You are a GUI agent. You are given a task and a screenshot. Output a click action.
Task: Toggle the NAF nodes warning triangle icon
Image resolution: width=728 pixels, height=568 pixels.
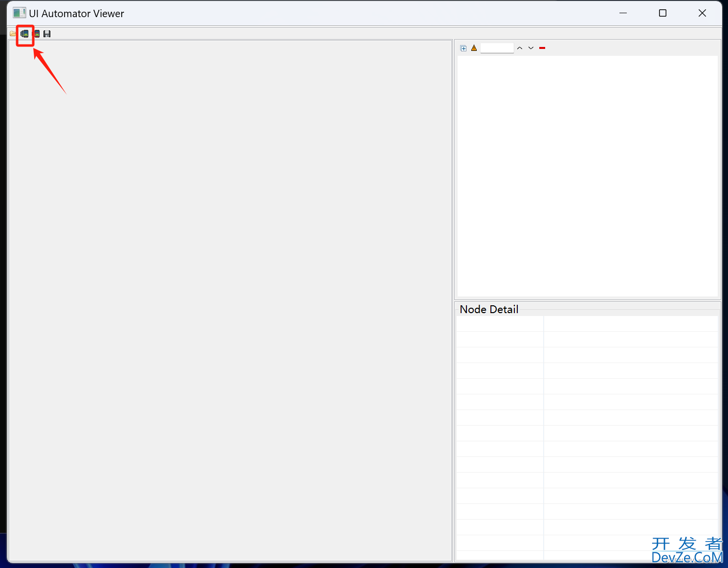pyautogui.click(x=474, y=48)
